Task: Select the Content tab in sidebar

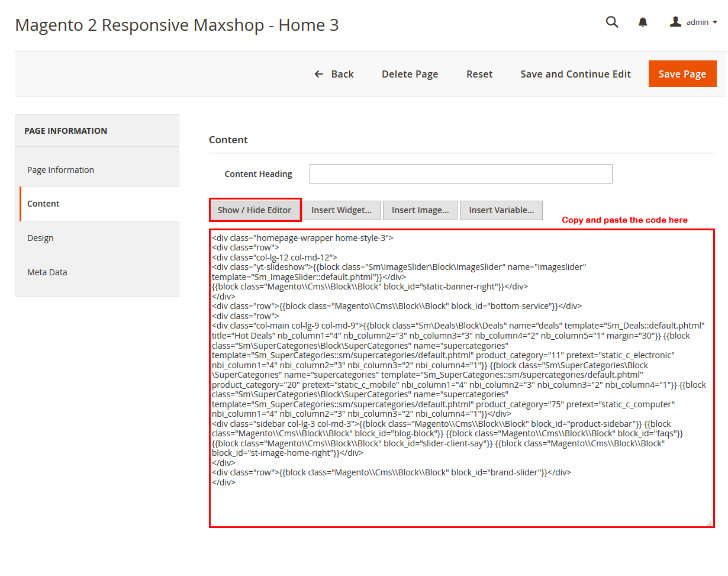Action: click(99, 204)
